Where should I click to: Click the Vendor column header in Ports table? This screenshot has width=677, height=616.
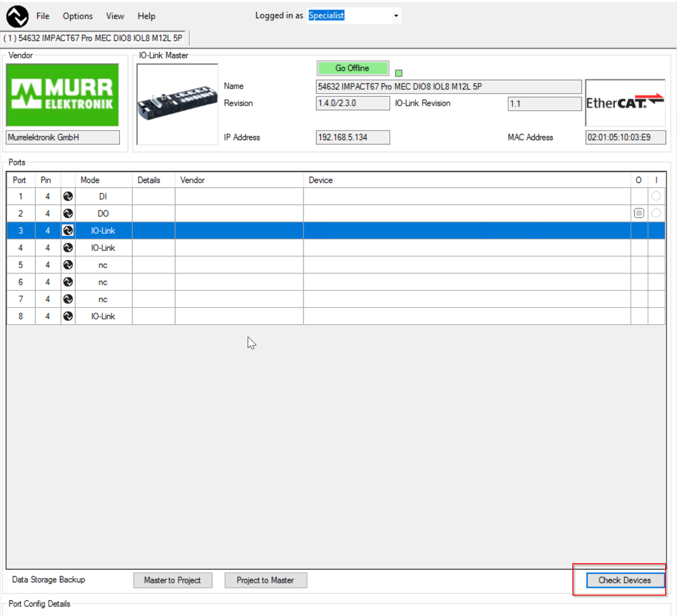pyautogui.click(x=239, y=180)
